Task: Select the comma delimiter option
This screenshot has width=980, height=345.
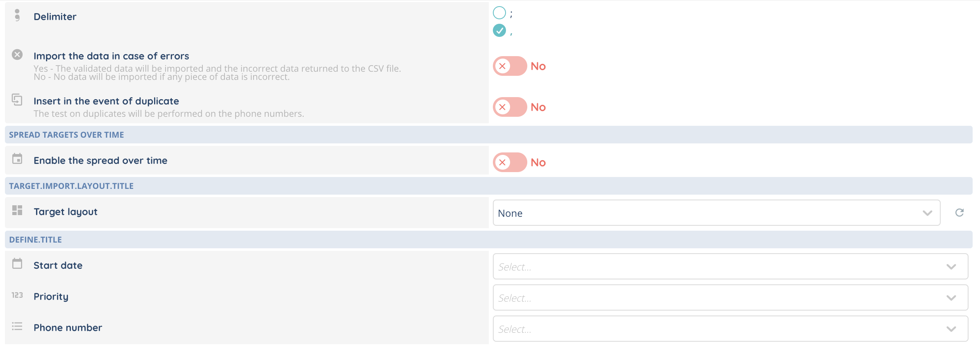Action: (x=499, y=30)
